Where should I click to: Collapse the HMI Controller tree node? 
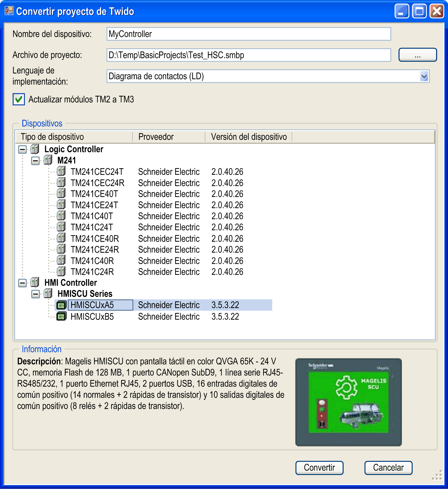(x=23, y=283)
